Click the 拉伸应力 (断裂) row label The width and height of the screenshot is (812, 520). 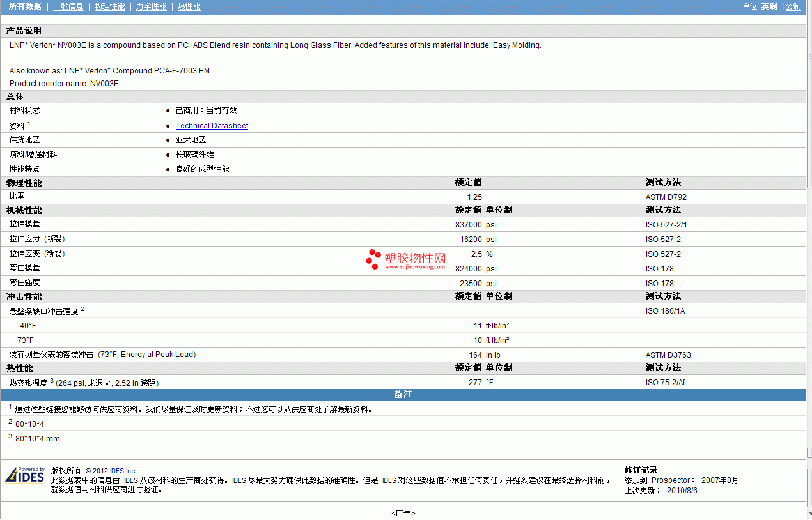(x=37, y=239)
